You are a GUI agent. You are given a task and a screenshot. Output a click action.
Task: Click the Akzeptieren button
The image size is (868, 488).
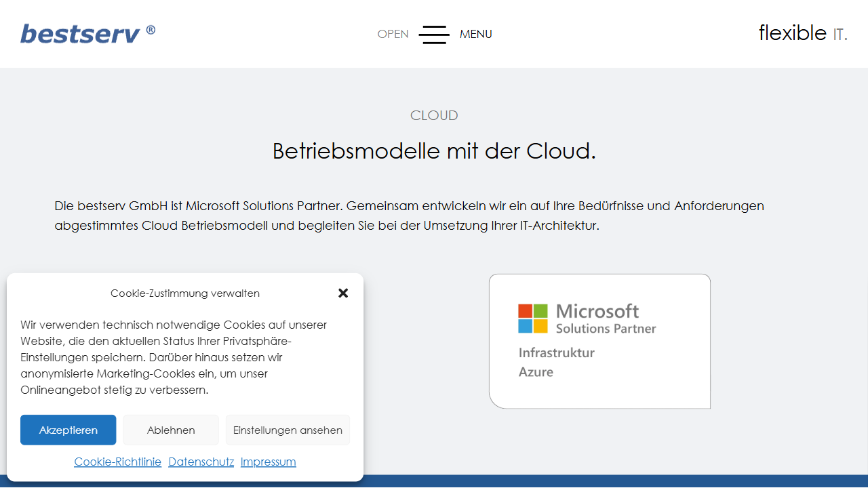coord(68,430)
